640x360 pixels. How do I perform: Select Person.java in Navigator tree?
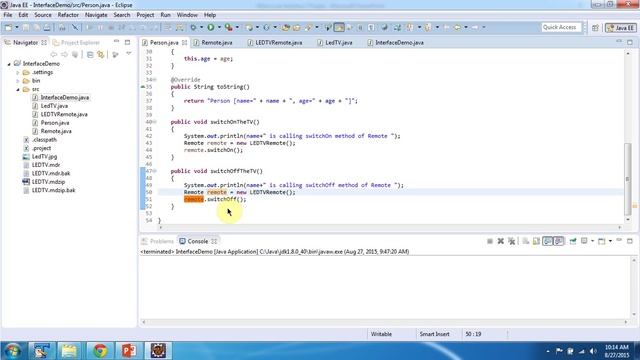(55, 123)
